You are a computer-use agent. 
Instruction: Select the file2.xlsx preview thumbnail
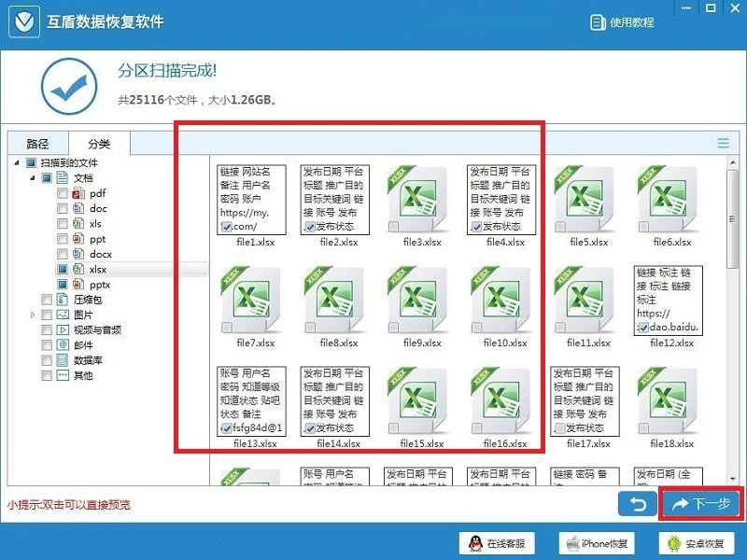tap(334, 200)
